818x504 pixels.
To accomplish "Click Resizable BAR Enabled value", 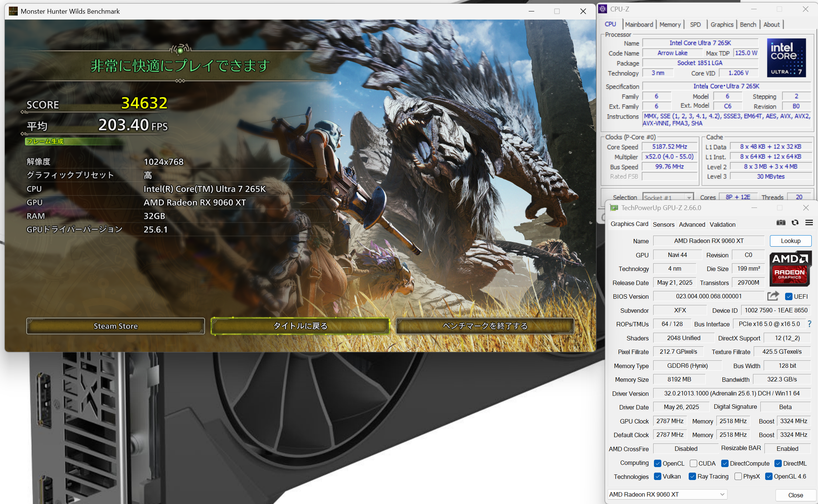I will [x=787, y=449].
